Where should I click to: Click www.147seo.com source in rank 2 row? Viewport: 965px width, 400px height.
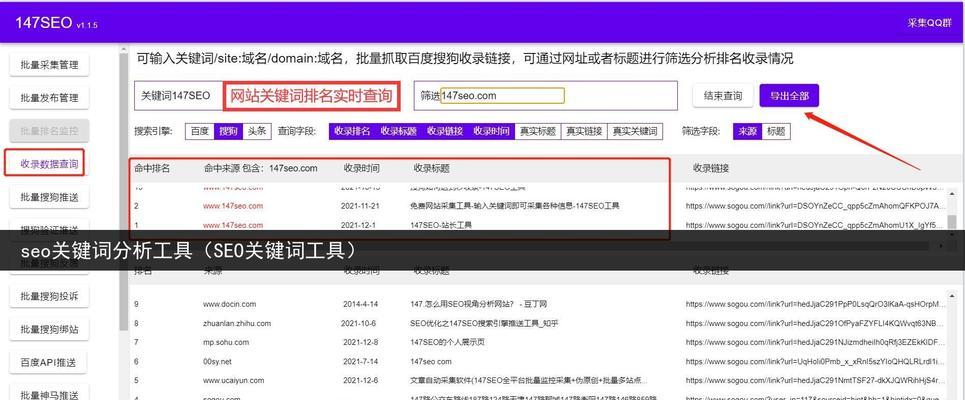[x=233, y=206]
